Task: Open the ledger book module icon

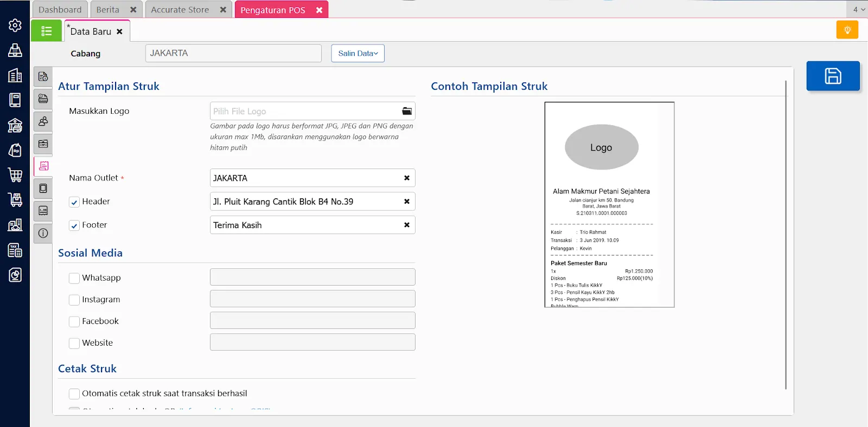Action: click(15, 100)
